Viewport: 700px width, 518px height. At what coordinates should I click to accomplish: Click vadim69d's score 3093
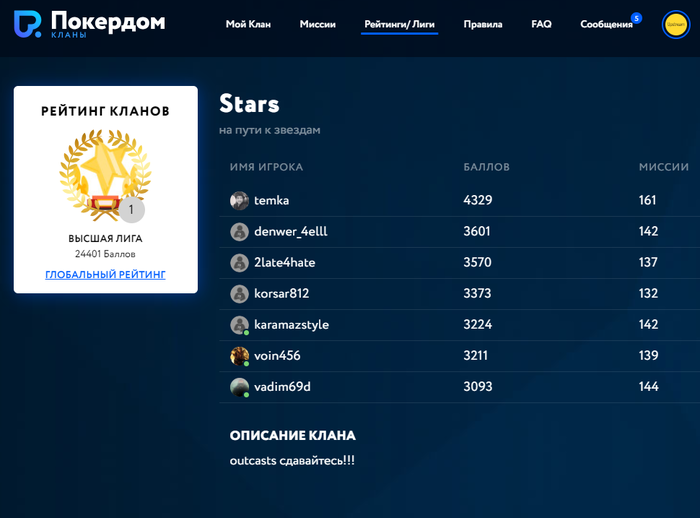point(478,386)
